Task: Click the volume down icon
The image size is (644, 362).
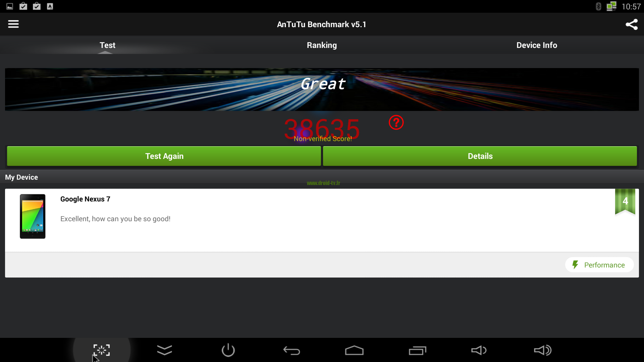Action: 479,350
